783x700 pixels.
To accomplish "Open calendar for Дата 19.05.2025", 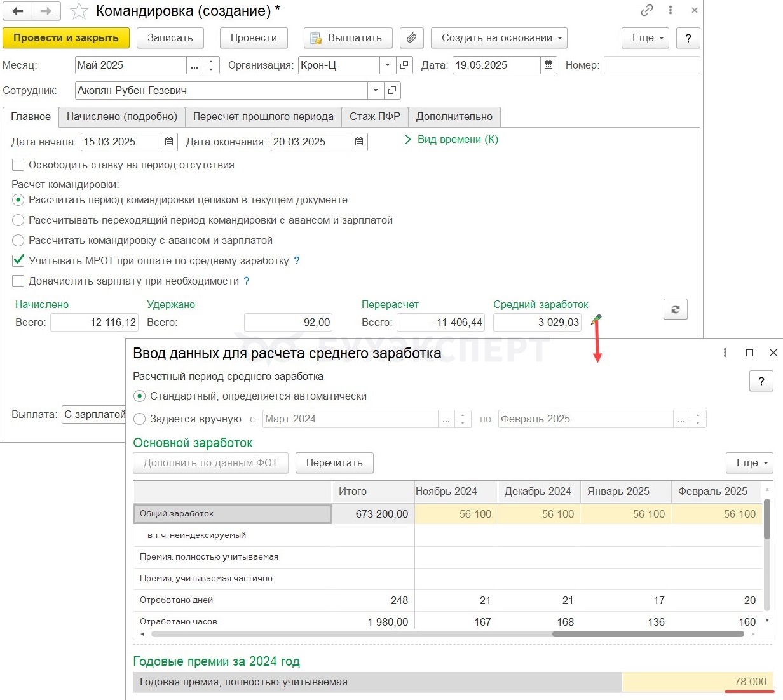I will [548, 65].
